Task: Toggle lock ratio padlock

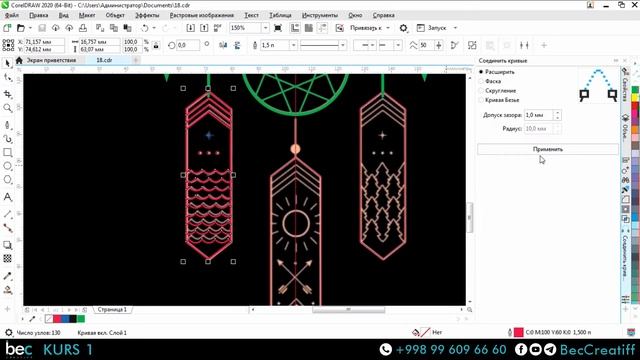Action: [x=156, y=45]
